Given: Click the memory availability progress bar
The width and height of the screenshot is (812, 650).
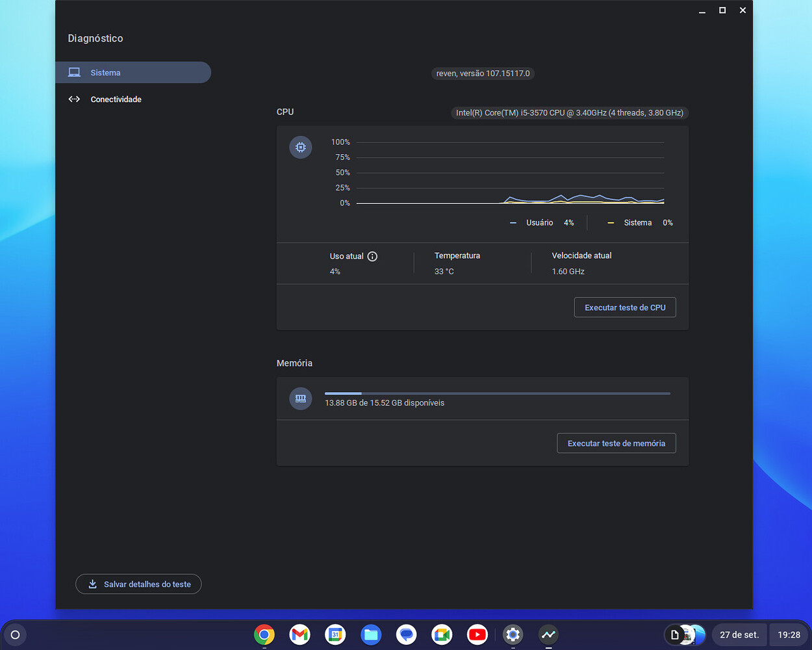Looking at the screenshot, I should tap(497, 393).
